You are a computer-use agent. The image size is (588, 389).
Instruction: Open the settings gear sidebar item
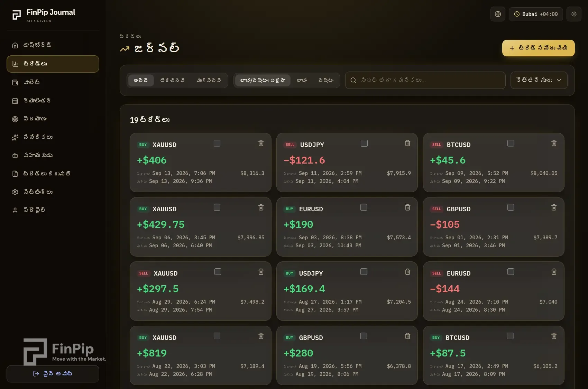[x=53, y=192]
